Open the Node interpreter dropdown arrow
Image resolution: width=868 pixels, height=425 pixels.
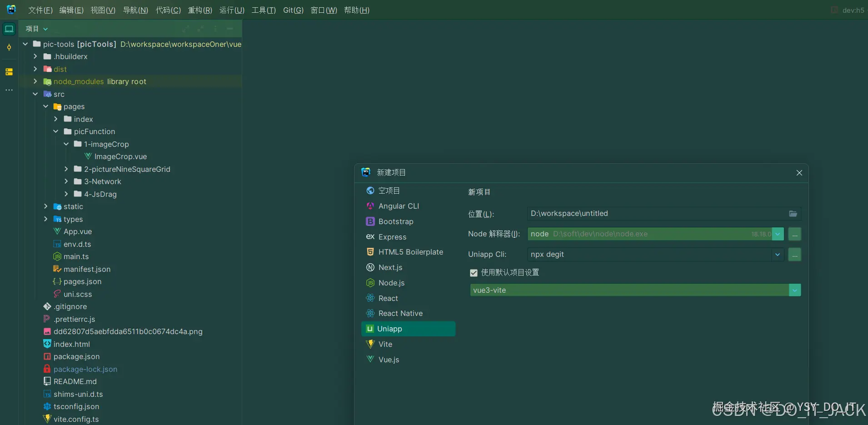[x=778, y=234]
